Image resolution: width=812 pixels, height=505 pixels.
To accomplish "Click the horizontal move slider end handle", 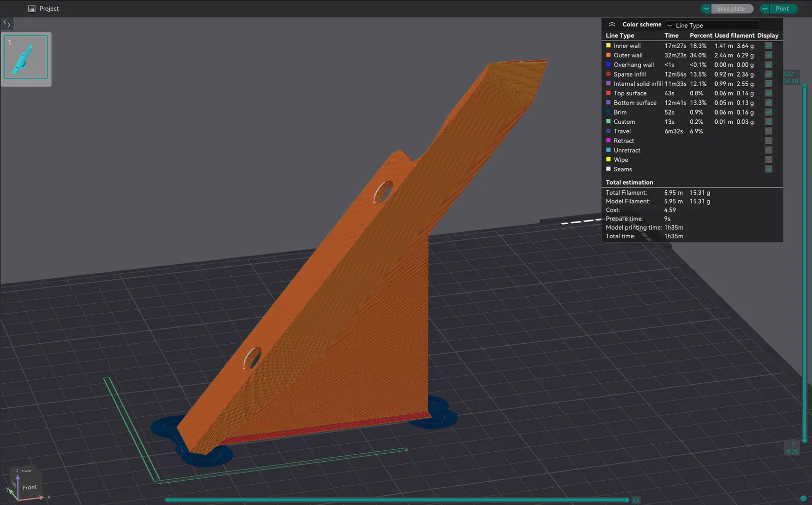I will (x=627, y=500).
